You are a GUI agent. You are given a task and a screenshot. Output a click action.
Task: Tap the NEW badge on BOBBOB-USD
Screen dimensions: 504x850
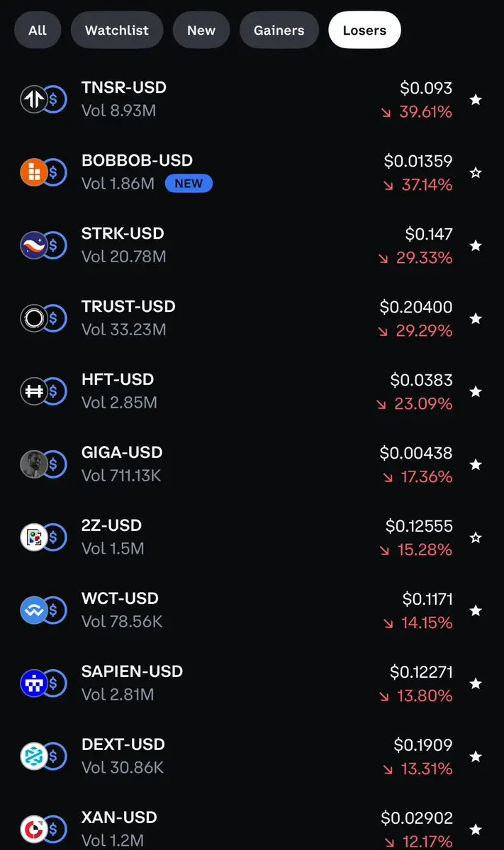pos(189,184)
